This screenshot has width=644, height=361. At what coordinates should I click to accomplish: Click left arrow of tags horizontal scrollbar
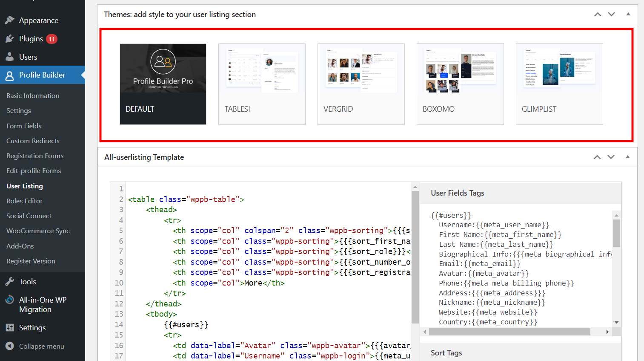click(424, 332)
